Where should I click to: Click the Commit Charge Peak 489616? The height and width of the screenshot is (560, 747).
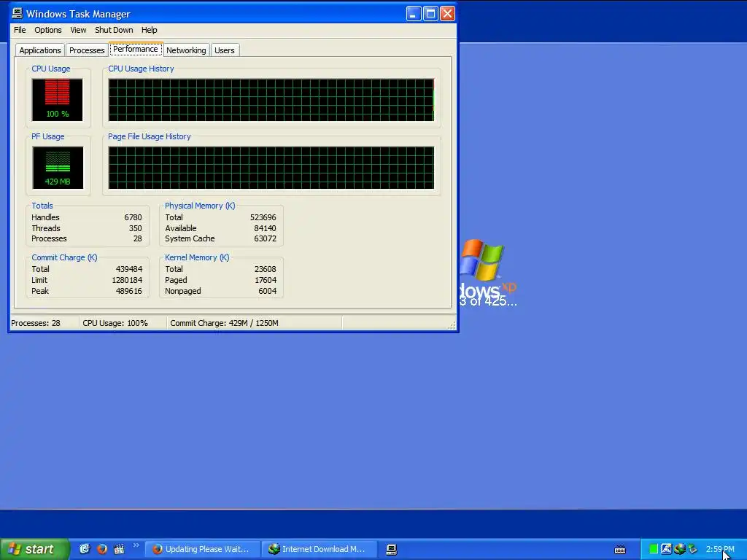128,291
